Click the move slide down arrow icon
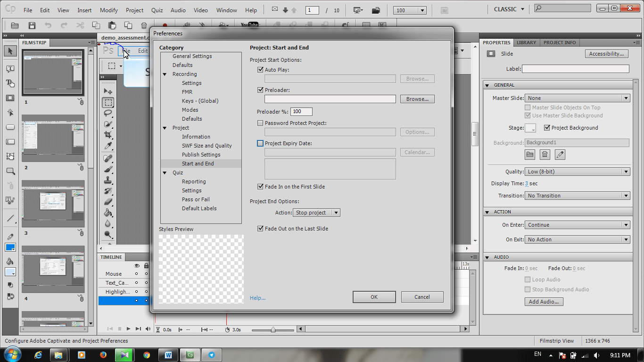Screen dimensions: 644x362 click(285, 10)
